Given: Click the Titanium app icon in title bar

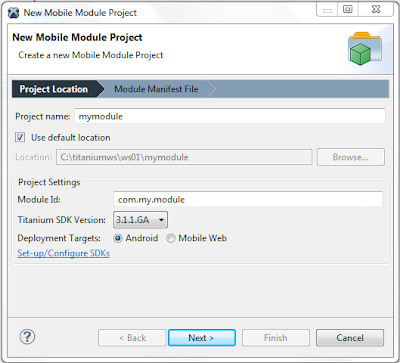Looking at the screenshot, I should coord(14,13).
